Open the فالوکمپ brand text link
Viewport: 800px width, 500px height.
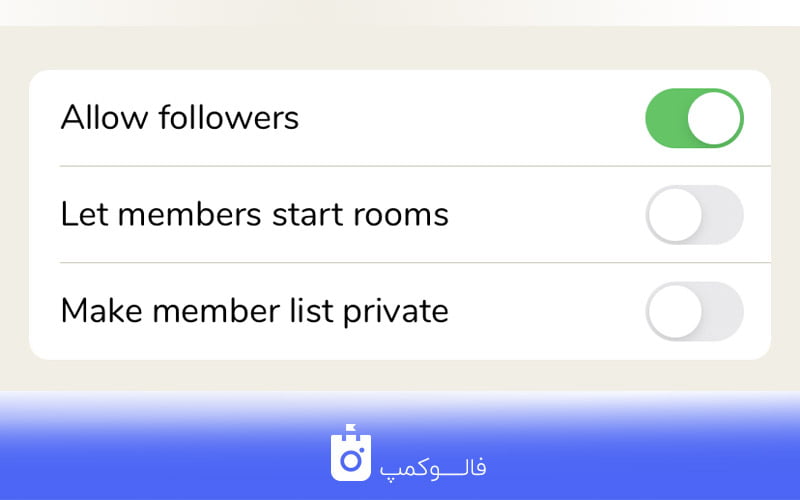(x=433, y=468)
